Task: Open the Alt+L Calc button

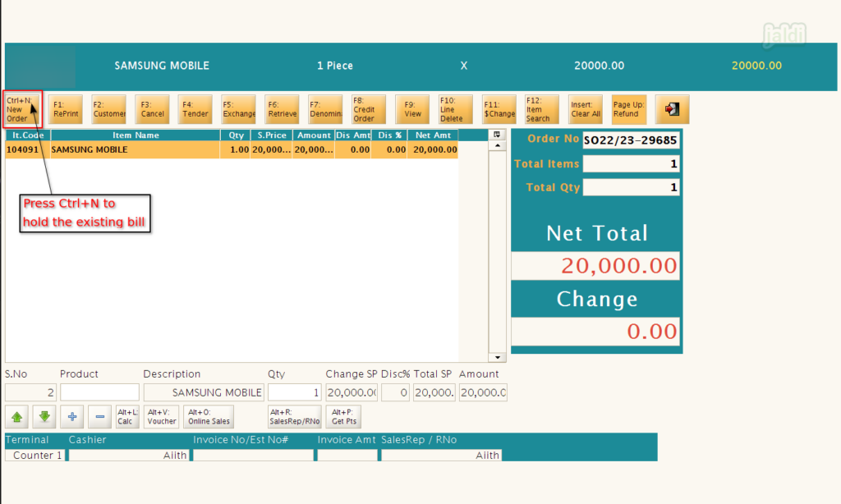Action: click(x=127, y=417)
